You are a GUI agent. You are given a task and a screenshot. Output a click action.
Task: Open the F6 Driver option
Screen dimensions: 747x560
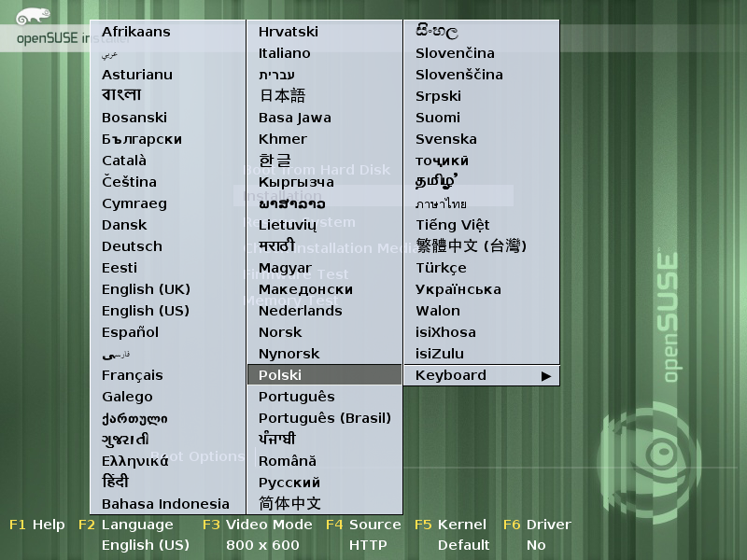pos(537,525)
